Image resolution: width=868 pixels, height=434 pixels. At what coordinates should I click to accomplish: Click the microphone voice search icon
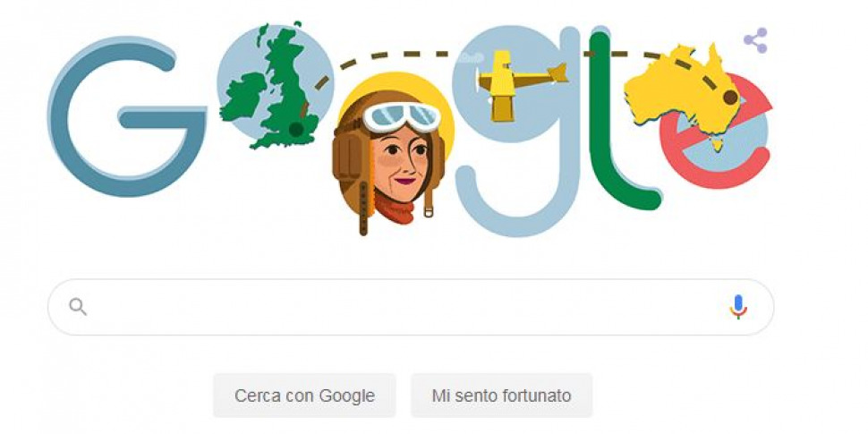pyautogui.click(x=738, y=307)
